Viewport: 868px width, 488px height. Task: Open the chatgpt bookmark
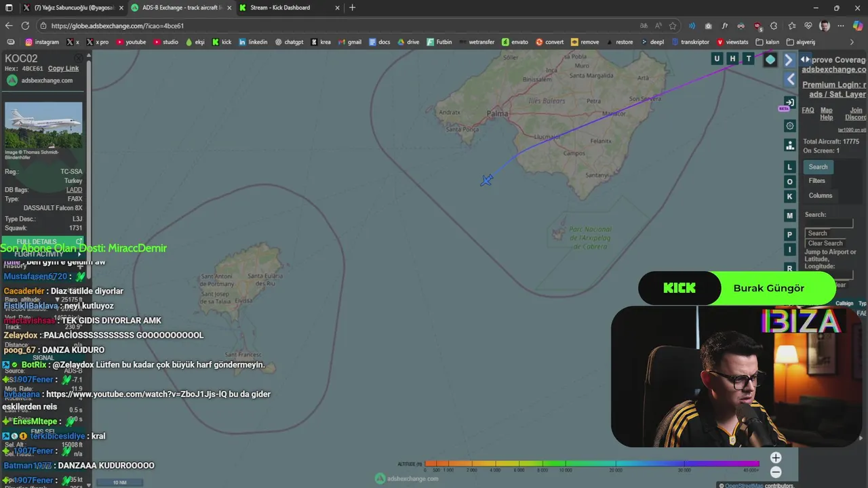click(289, 42)
